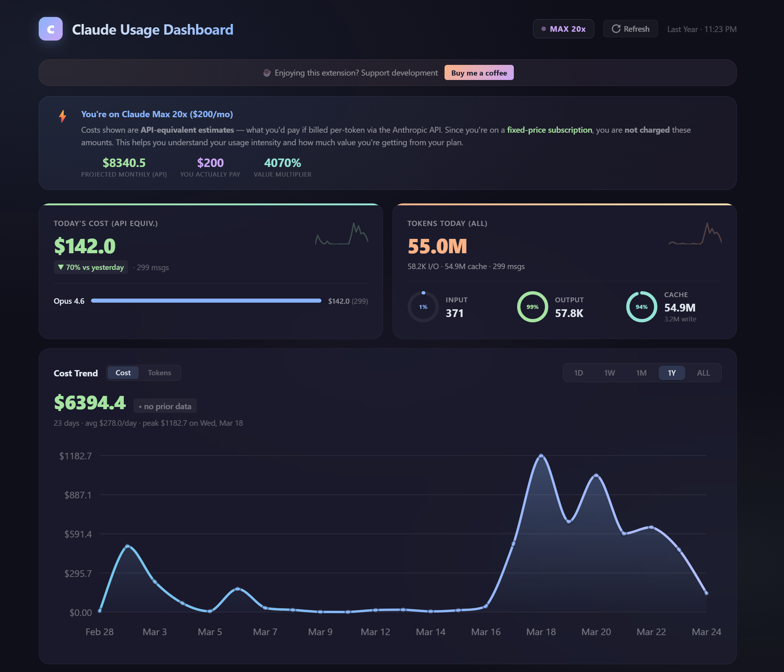Click the tokens today sparkline chart
The image size is (784, 672).
pos(695,233)
